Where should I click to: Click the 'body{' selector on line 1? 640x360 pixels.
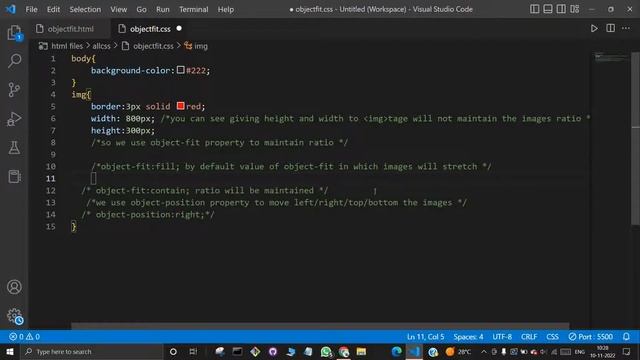(83, 58)
